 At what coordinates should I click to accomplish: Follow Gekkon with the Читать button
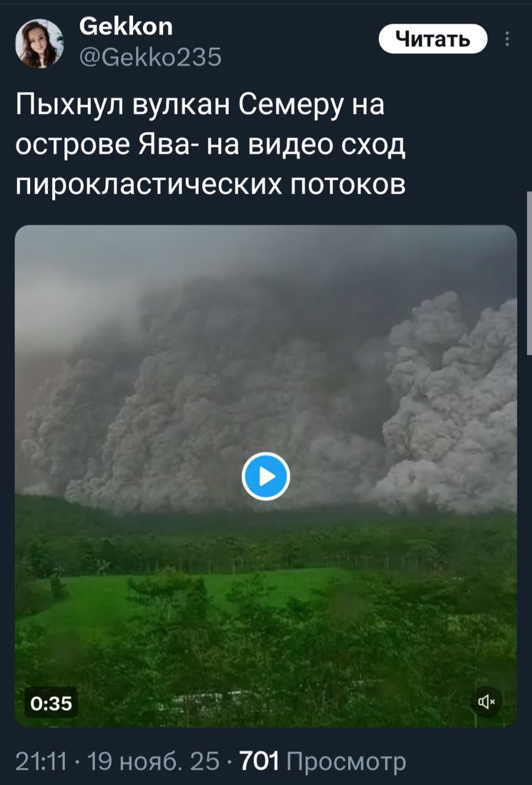click(x=433, y=39)
